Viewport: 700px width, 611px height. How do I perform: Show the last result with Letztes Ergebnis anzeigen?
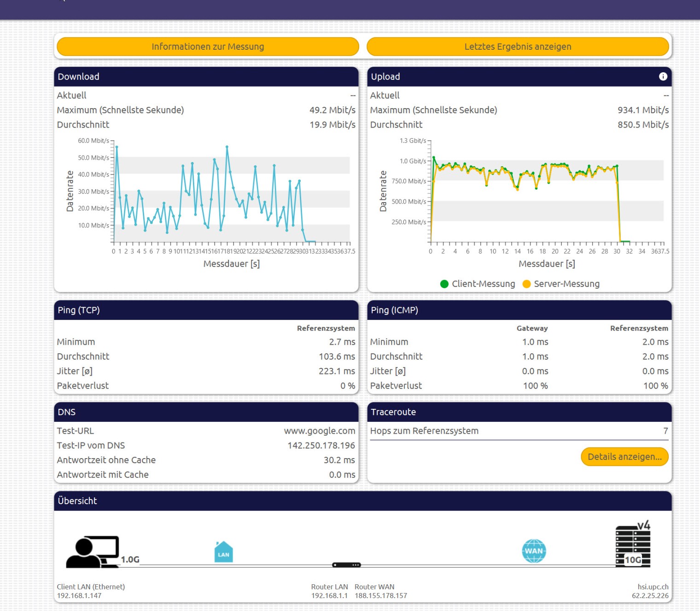[518, 47]
